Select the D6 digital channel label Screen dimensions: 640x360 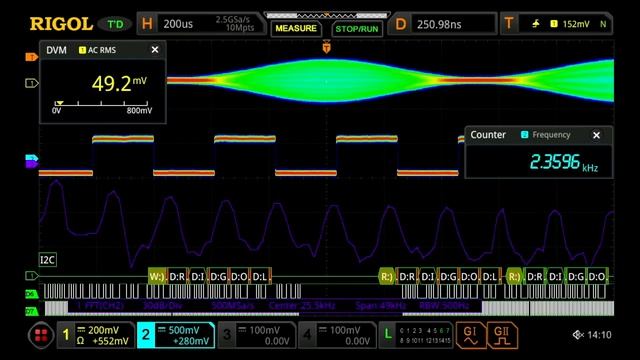tap(31, 294)
